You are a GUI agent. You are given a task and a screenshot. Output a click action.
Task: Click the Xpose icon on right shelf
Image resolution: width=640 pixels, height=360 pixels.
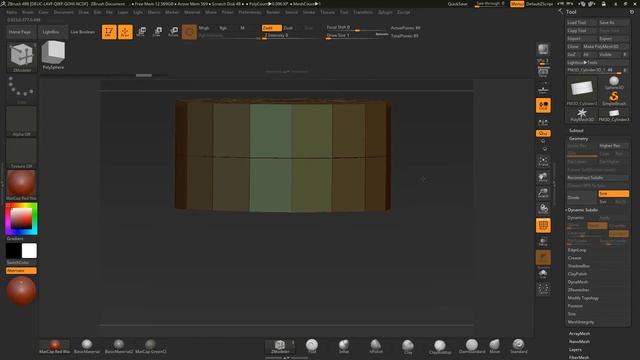coord(543,289)
